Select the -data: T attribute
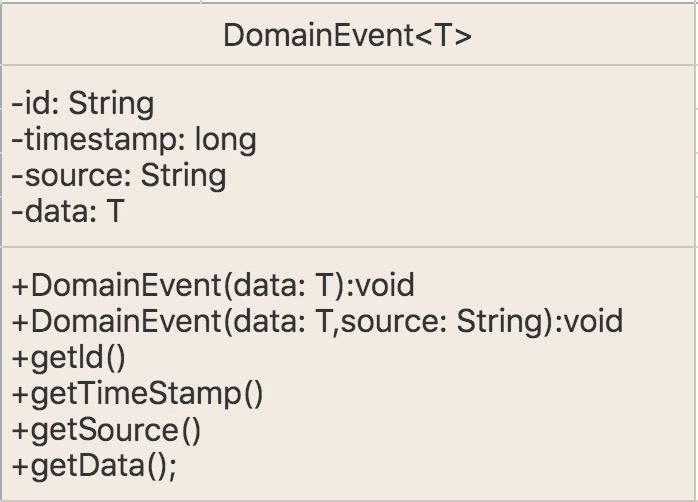Viewport: 698px width, 502px height. click(x=68, y=211)
